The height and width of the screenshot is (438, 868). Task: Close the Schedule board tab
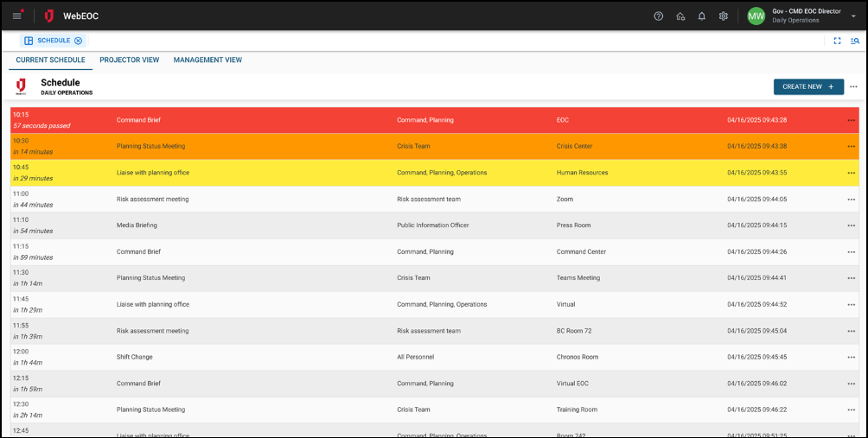pyautogui.click(x=78, y=41)
